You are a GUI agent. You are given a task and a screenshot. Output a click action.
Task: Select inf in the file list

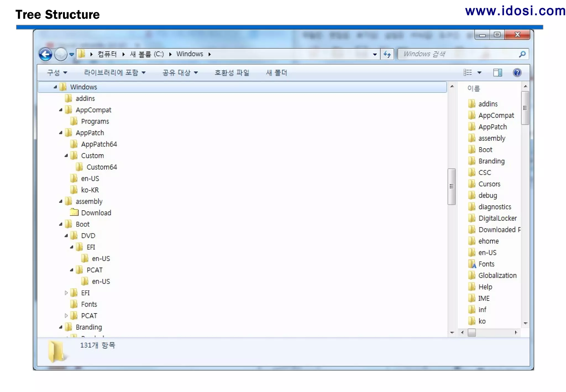point(482,310)
